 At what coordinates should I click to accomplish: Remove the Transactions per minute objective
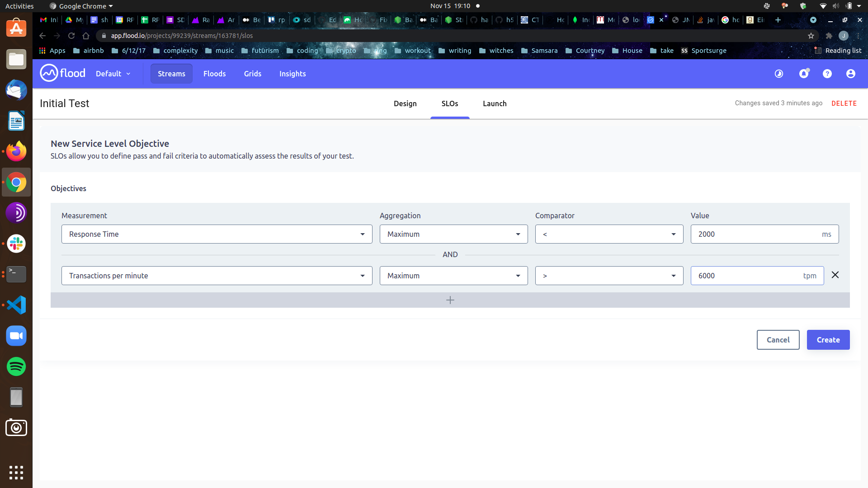(835, 275)
